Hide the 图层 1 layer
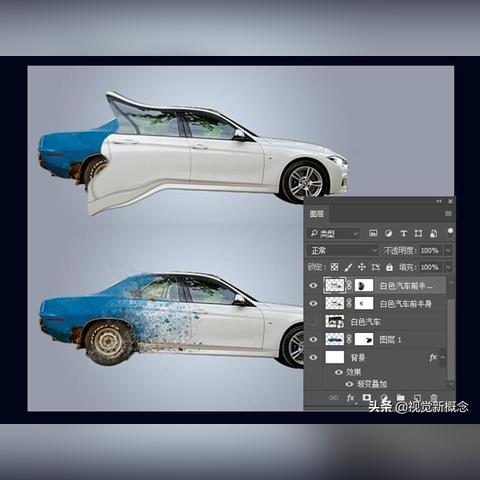 pos(313,339)
